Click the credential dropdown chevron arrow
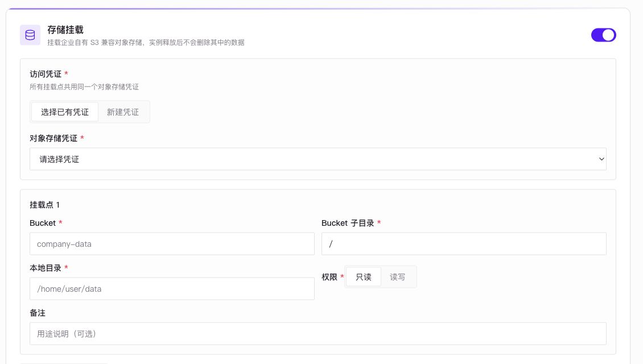The width and height of the screenshot is (643, 364). point(601,159)
